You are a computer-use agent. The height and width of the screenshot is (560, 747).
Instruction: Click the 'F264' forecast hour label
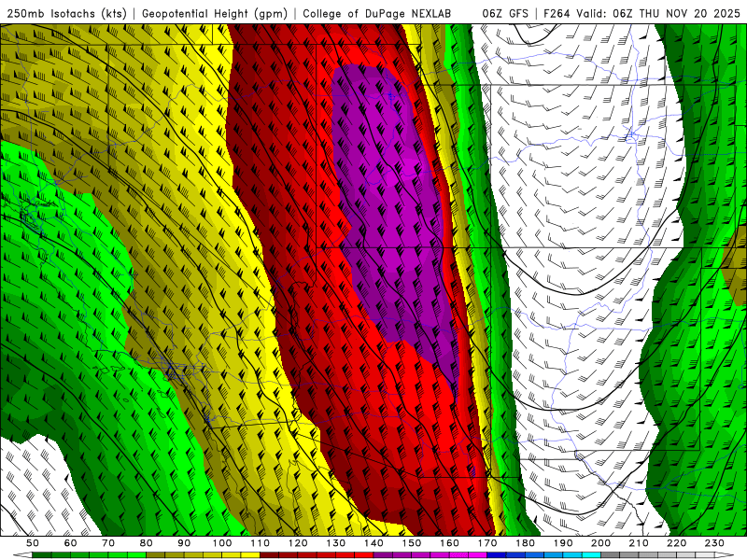[557, 13]
